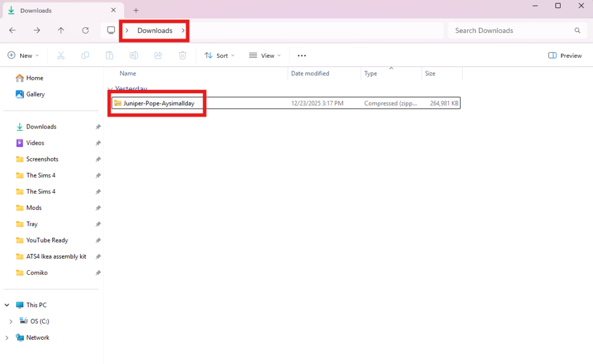The height and width of the screenshot is (364, 593).
Task: Click the Paste clipboard icon
Action: point(109,56)
